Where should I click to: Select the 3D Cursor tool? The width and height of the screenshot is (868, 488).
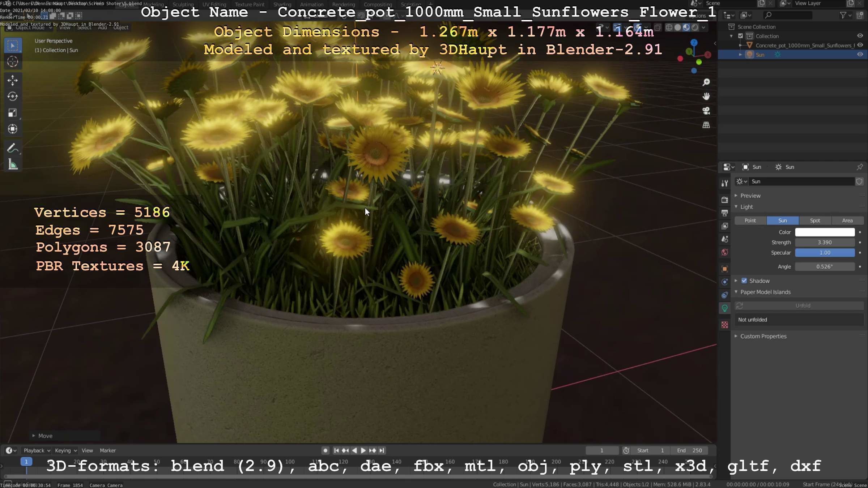13,62
